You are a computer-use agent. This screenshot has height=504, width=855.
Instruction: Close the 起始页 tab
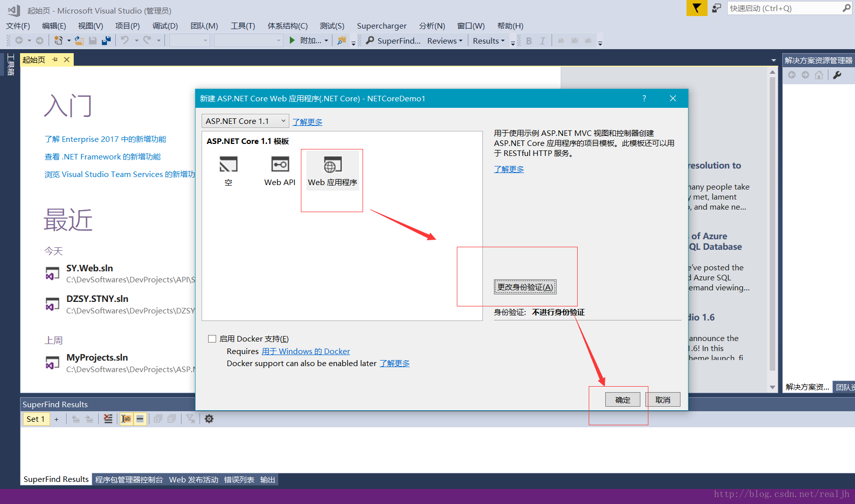67,60
